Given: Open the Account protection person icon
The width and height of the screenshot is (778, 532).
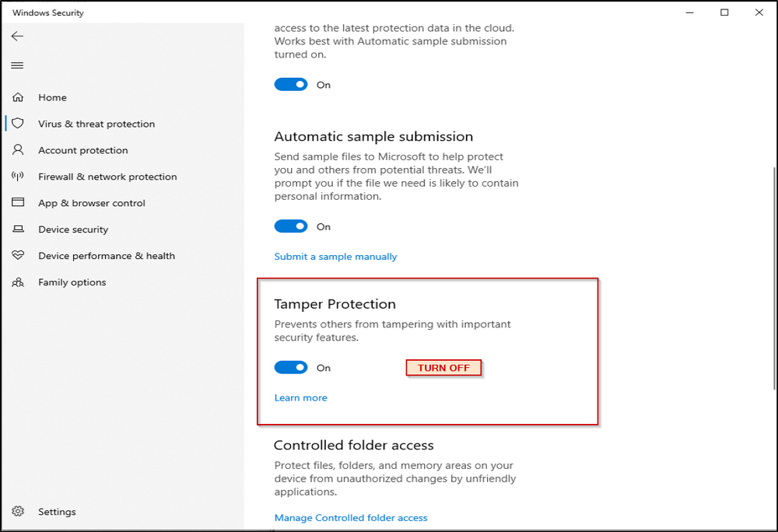Looking at the screenshot, I should pos(17,150).
